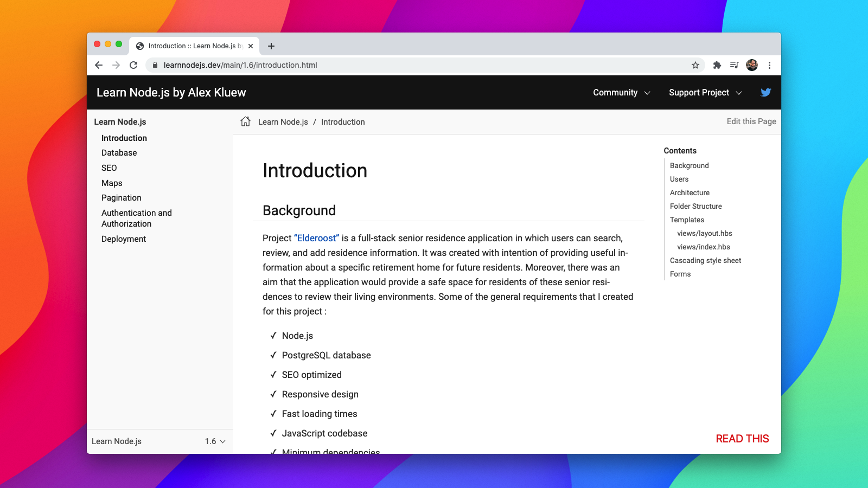Click the home icon in the breadcrumb
Image resolution: width=868 pixels, height=488 pixels.
point(245,122)
